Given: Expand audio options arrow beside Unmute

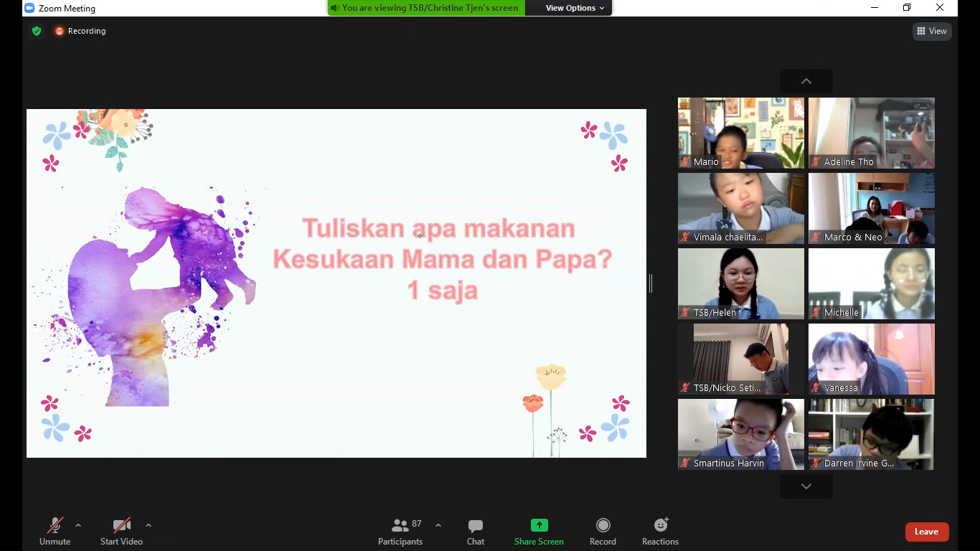Looking at the screenshot, I should pyautogui.click(x=78, y=525).
